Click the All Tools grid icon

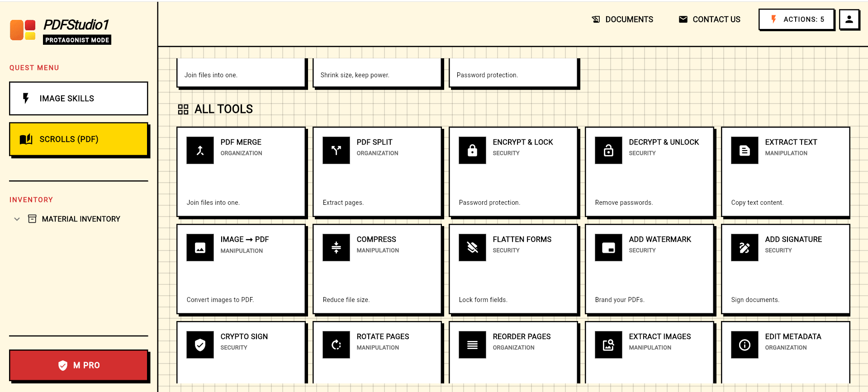point(183,109)
